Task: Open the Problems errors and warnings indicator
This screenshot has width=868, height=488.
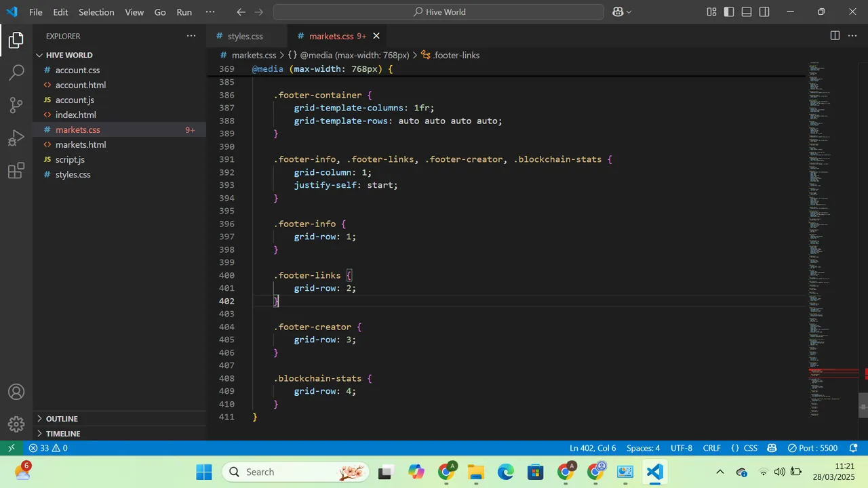Action: click(x=48, y=448)
